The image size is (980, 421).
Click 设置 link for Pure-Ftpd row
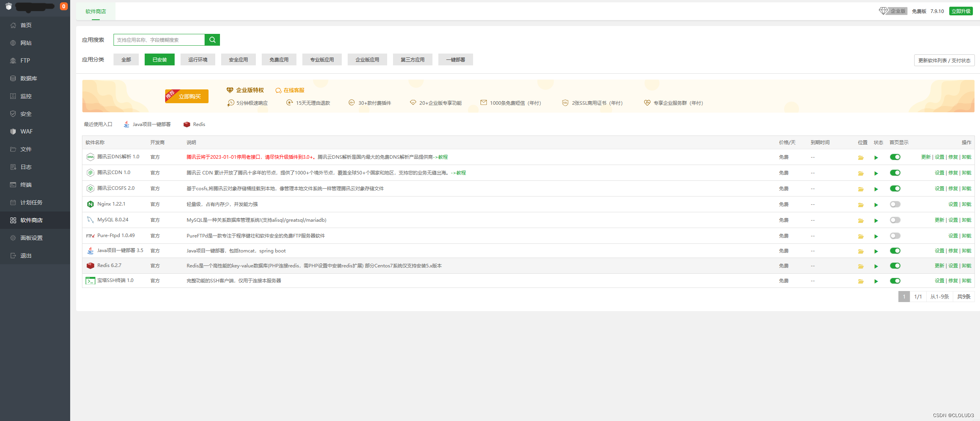click(x=953, y=236)
